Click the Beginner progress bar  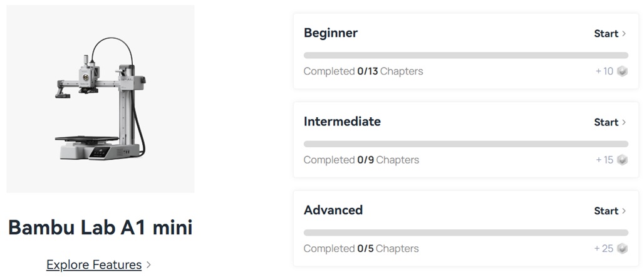[x=465, y=55]
